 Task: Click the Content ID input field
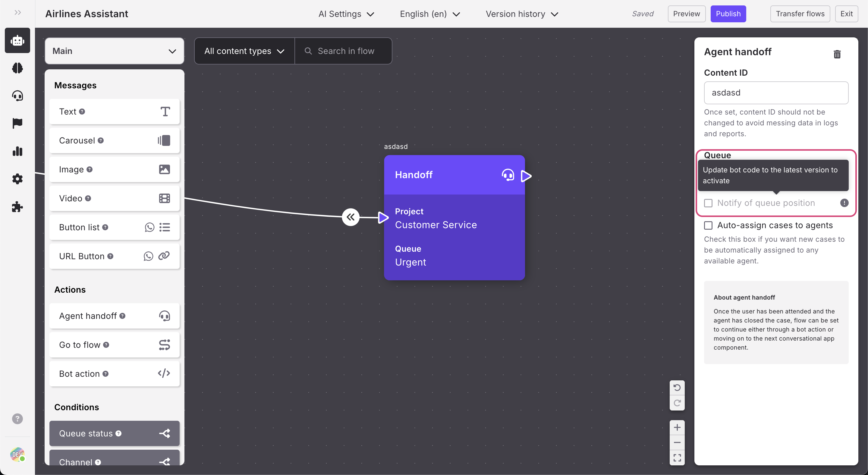776,93
